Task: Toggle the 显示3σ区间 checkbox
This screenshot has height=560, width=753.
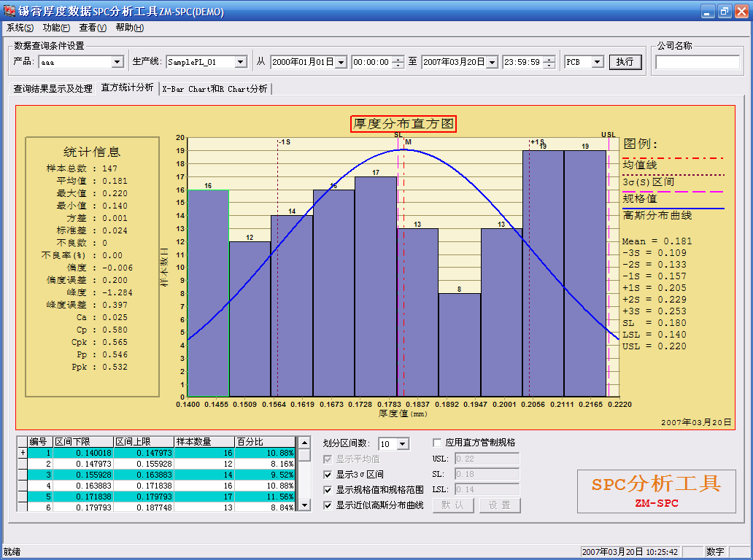Action: [328, 475]
